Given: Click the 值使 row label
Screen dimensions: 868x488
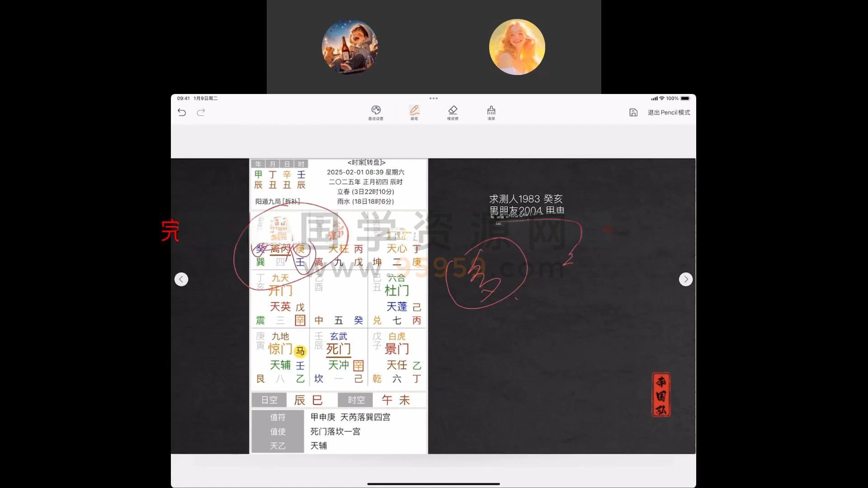Looking at the screenshot, I should (278, 432).
